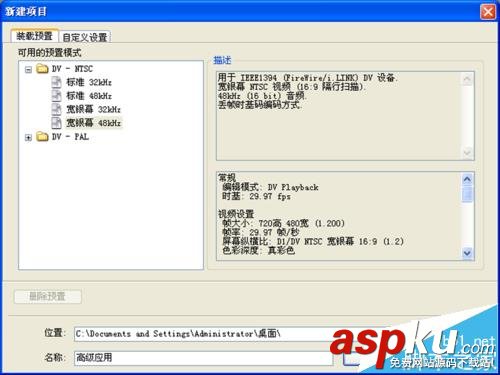
Task: Click the '时基: 29.97 fps' line
Action: [256, 196]
